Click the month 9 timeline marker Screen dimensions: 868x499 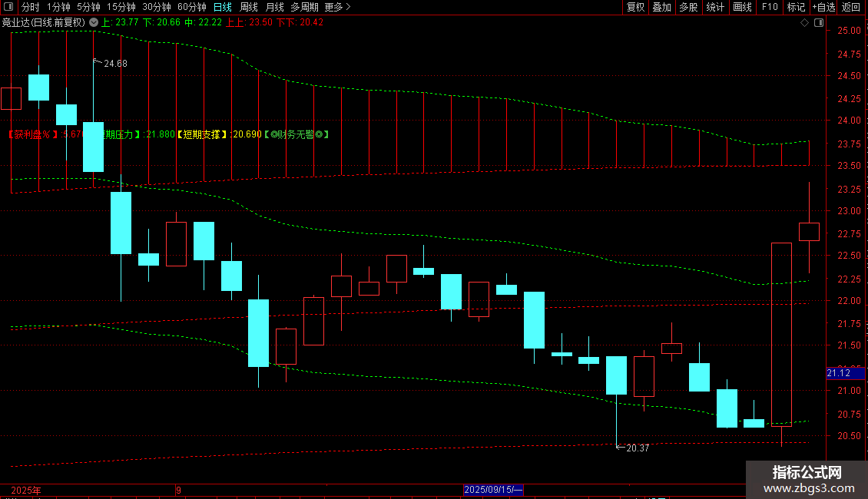178,490
